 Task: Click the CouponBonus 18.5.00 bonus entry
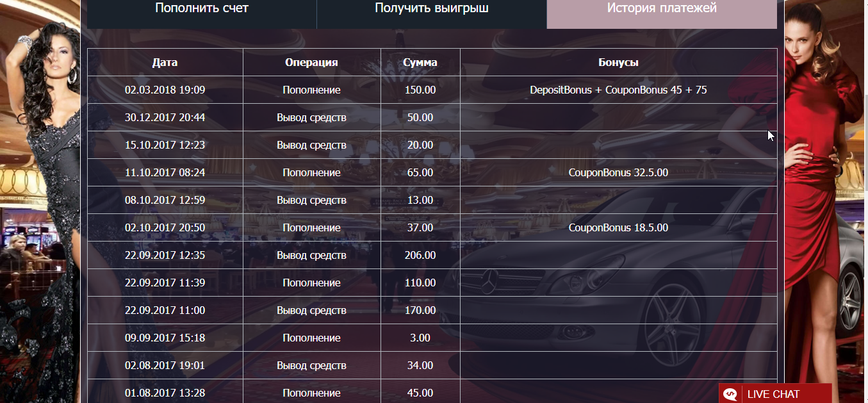[618, 227]
